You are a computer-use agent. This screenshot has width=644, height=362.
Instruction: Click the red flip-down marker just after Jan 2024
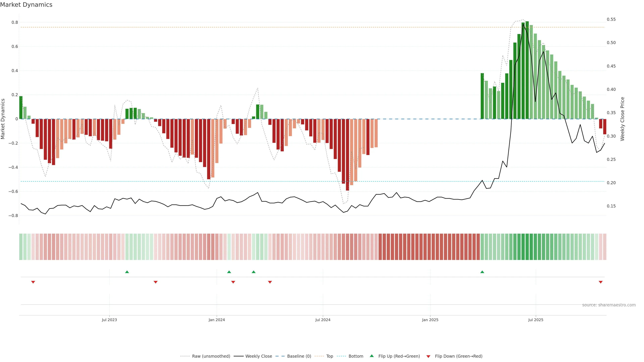click(x=233, y=282)
